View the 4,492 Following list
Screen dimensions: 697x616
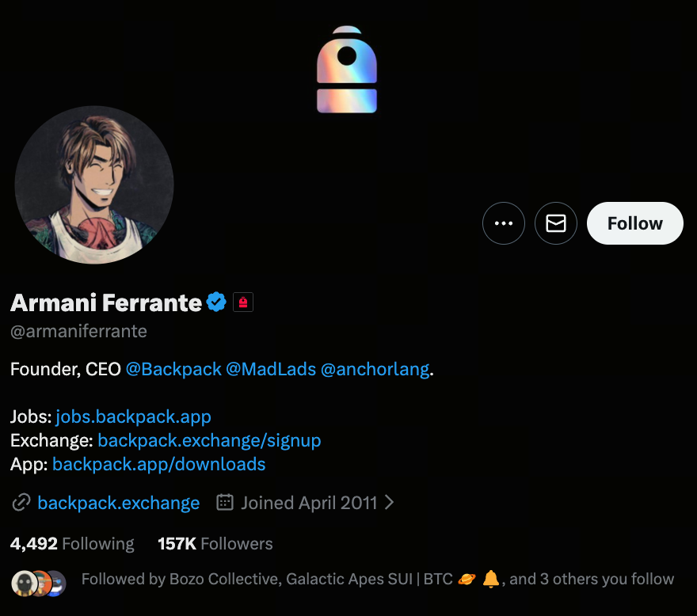click(x=72, y=543)
